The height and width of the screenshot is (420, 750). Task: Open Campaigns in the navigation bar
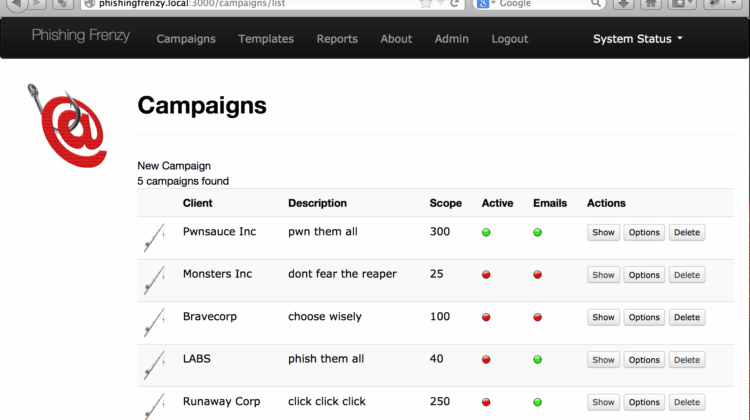click(186, 39)
